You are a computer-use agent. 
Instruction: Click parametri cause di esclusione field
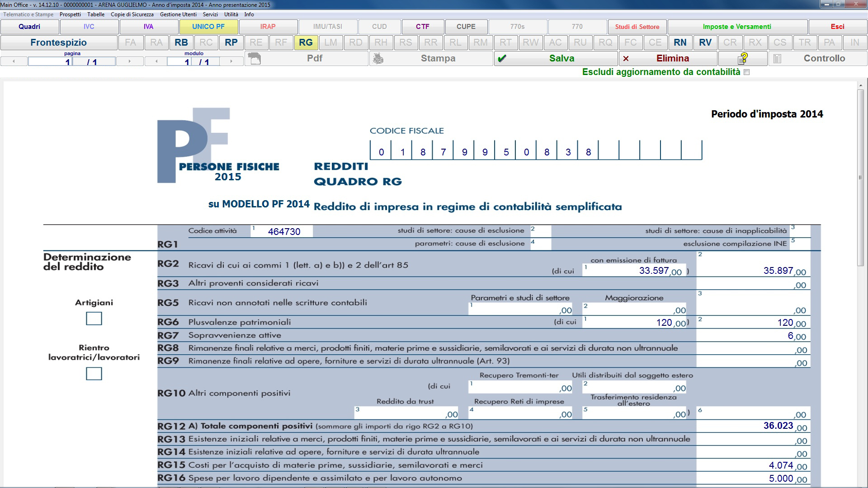click(541, 244)
